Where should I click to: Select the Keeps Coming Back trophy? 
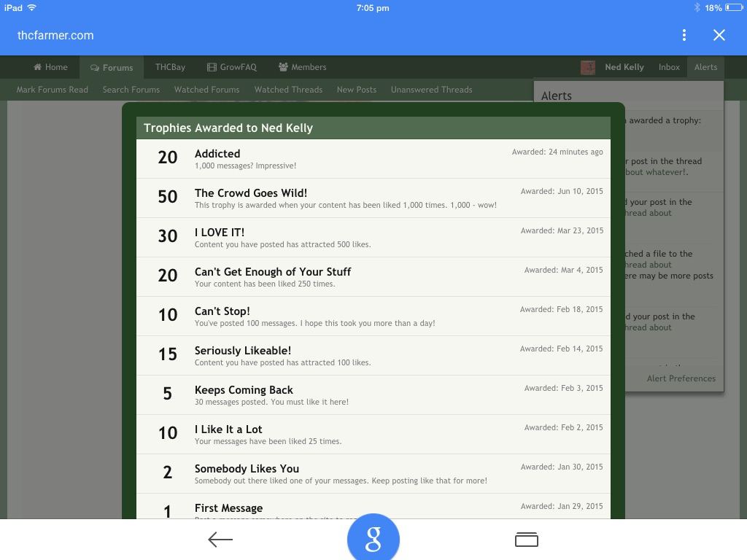(244, 390)
